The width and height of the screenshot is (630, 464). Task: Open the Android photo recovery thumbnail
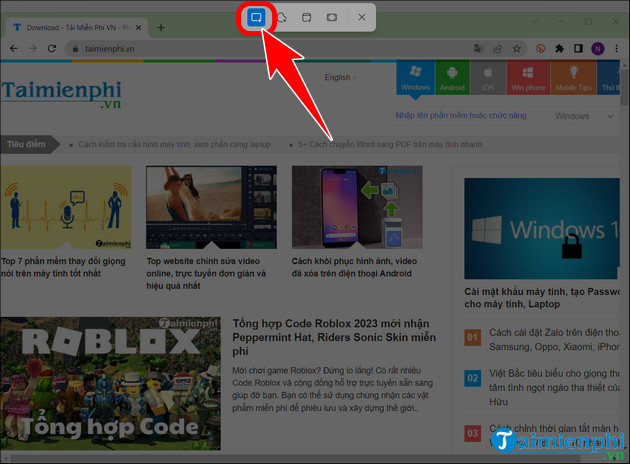coord(357,207)
